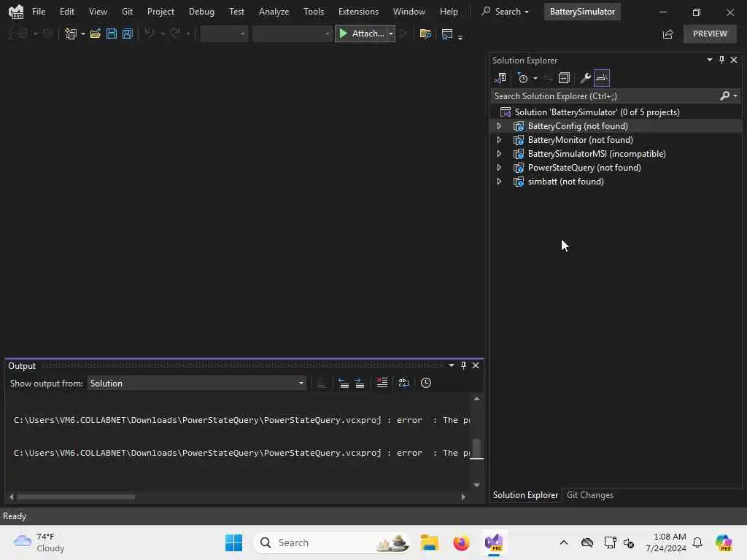Expand the BatterySimulatorMSI project node

tap(499, 154)
